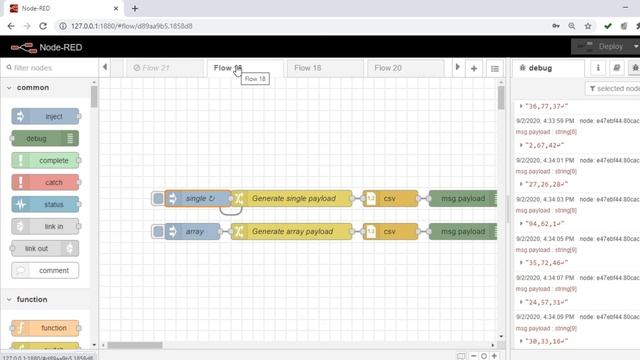640x360 pixels.
Task: Open the selected nodes debug filter
Action: [x=613, y=89]
